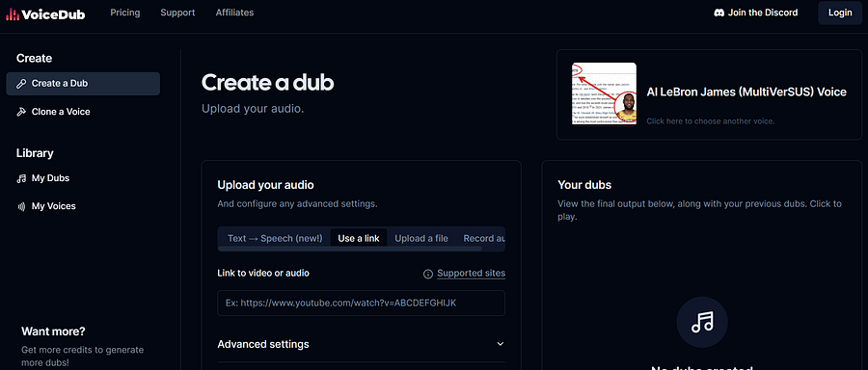This screenshot has height=370, width=868.
Task: Select Create a Dub in sidebar
Action: [x=83, y=84]
